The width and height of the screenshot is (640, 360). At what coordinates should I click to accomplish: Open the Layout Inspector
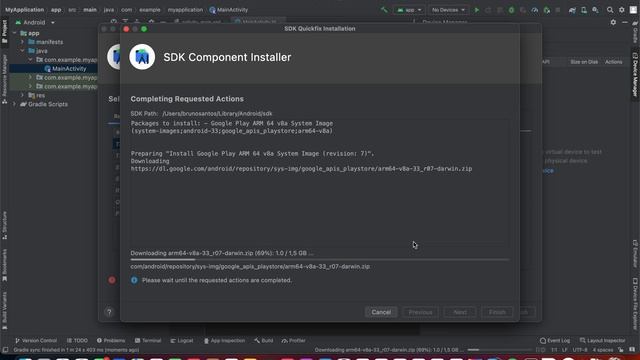tap(602, 340)
